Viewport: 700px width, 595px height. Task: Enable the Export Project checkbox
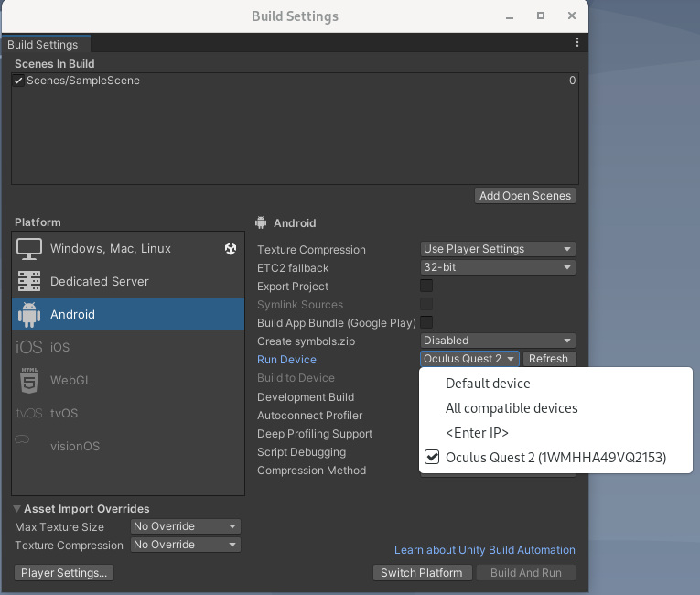[x=426, y=287]
